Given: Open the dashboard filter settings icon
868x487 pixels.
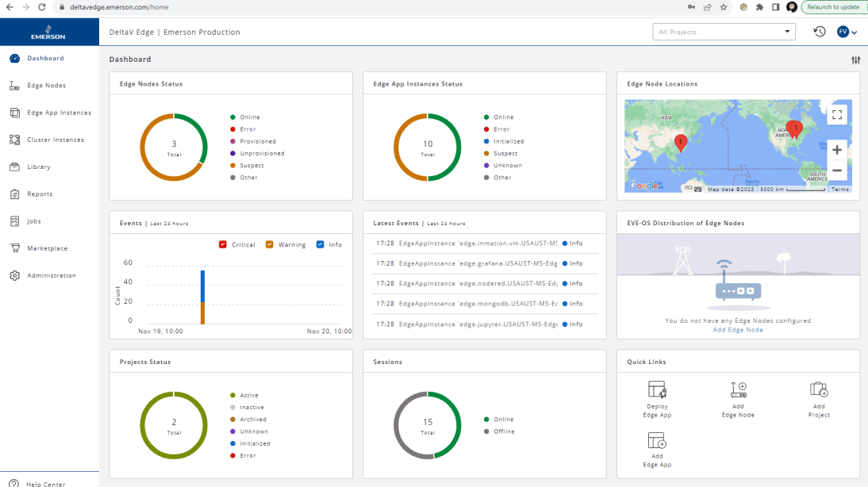Looking at the screenshot, I should (x=855, y=59).
